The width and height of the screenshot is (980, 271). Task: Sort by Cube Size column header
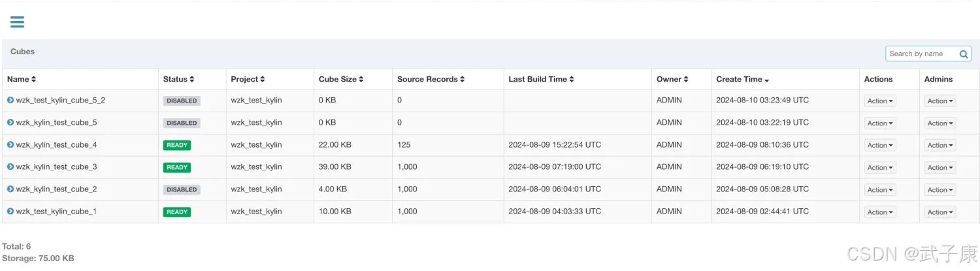(x=341, y=80)
